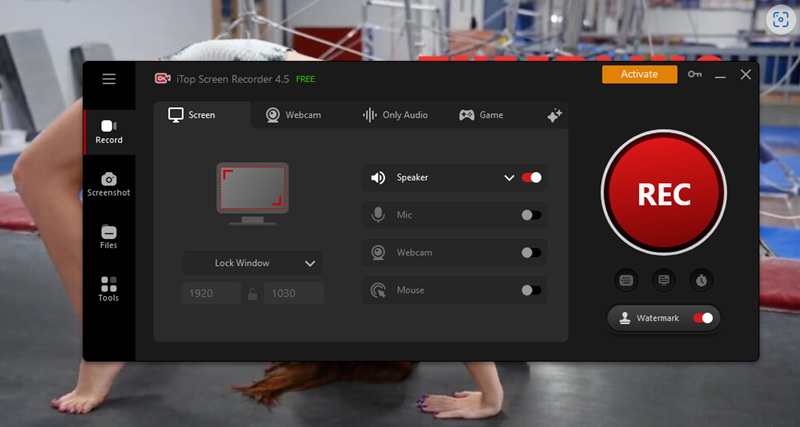
Task: Click the monitor region selection graphic
Action: [x=253, y=193]
